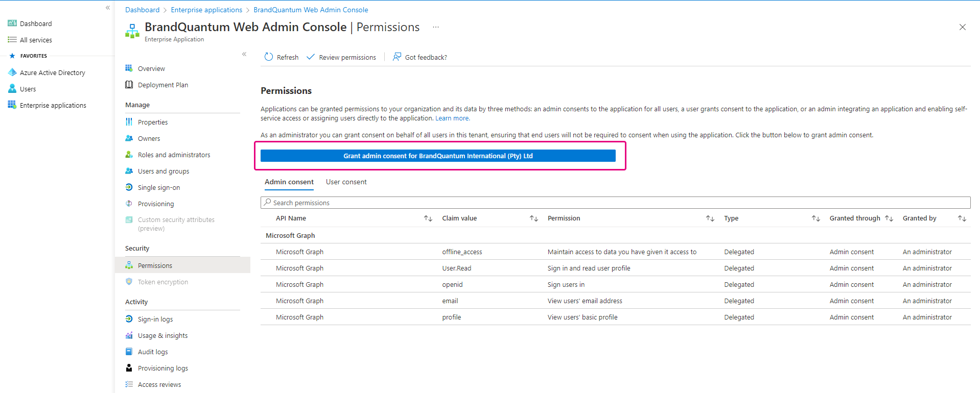
Task: Click the Owners people icon
Action: [x=129, y=138]
